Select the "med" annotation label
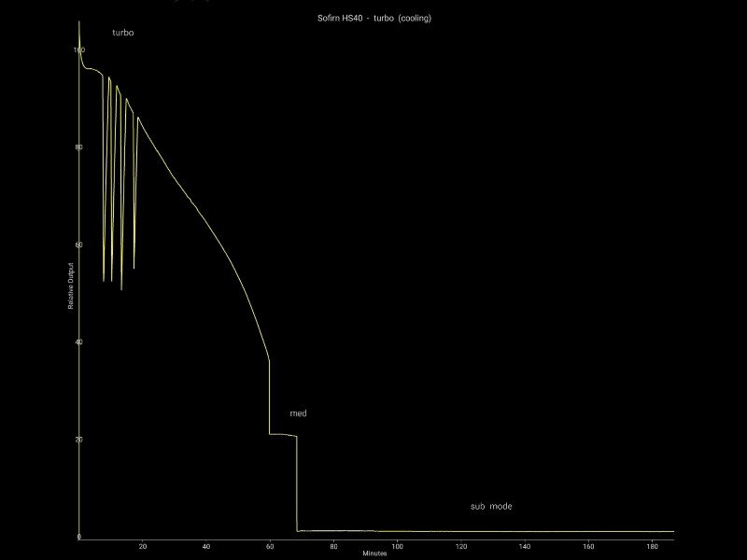Screen dimensions: 747x560 pyautogui.click(x=298, y=413)
